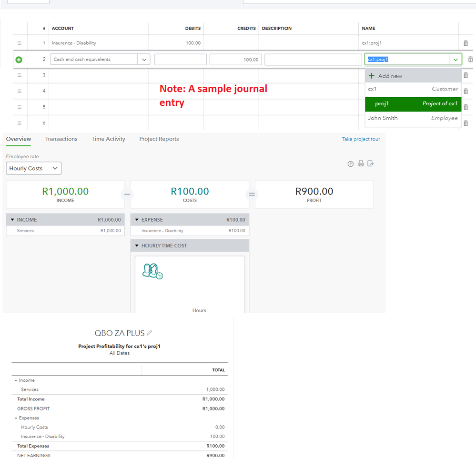The width and height of the screenshot is (476, 460).
Task: Collapse Expenses group in profitability report
Action: tap(16, 418)
